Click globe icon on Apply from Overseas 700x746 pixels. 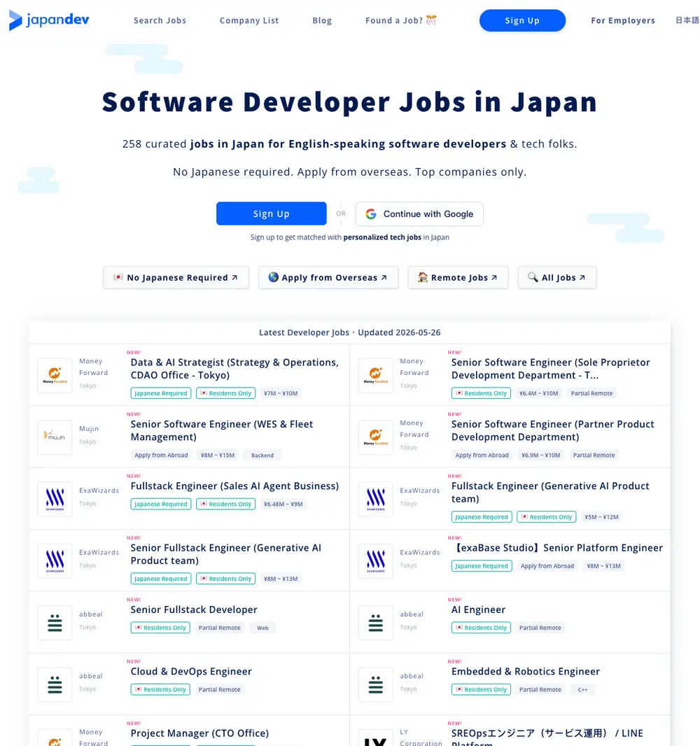pos(273,277)
